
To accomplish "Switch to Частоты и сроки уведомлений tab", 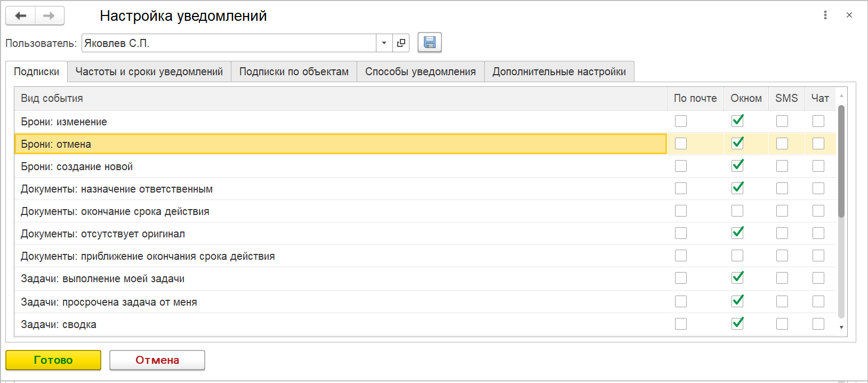I will (x=149, y=71).
